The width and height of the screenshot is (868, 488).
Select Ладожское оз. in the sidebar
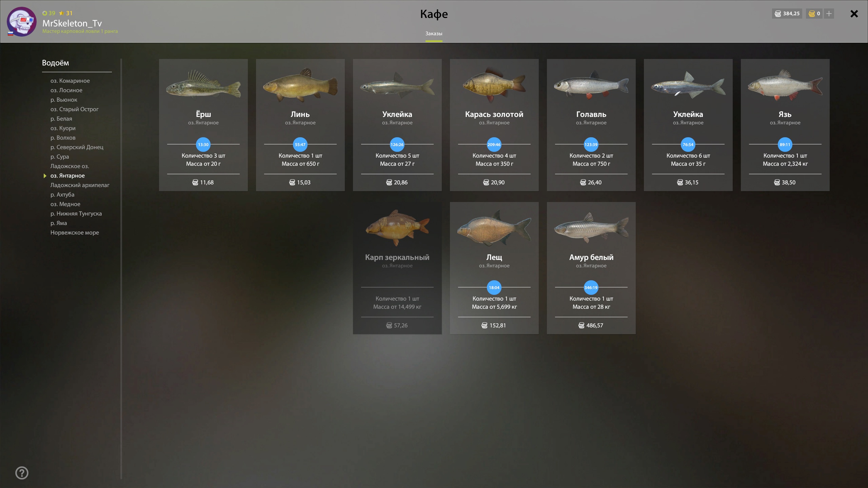70,166
